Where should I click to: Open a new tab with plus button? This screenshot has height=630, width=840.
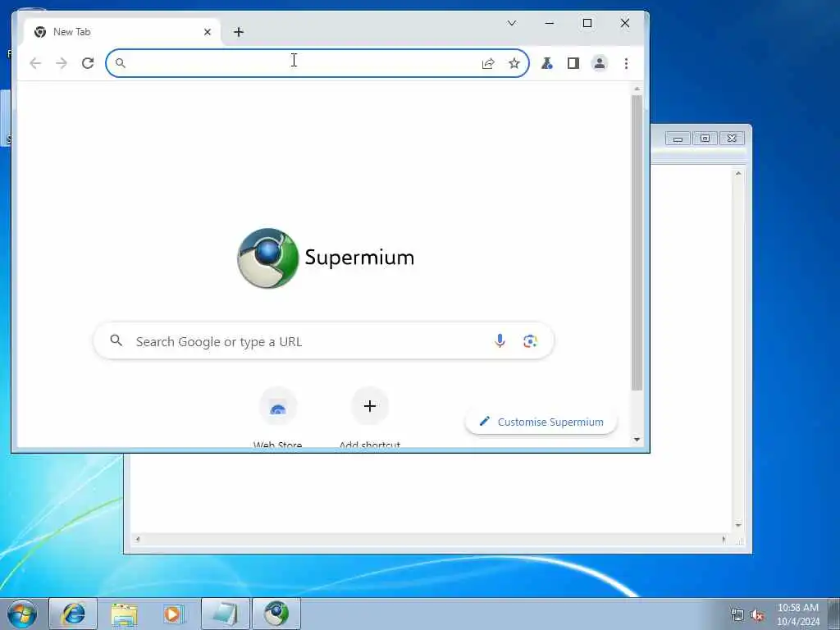(239, 32)
